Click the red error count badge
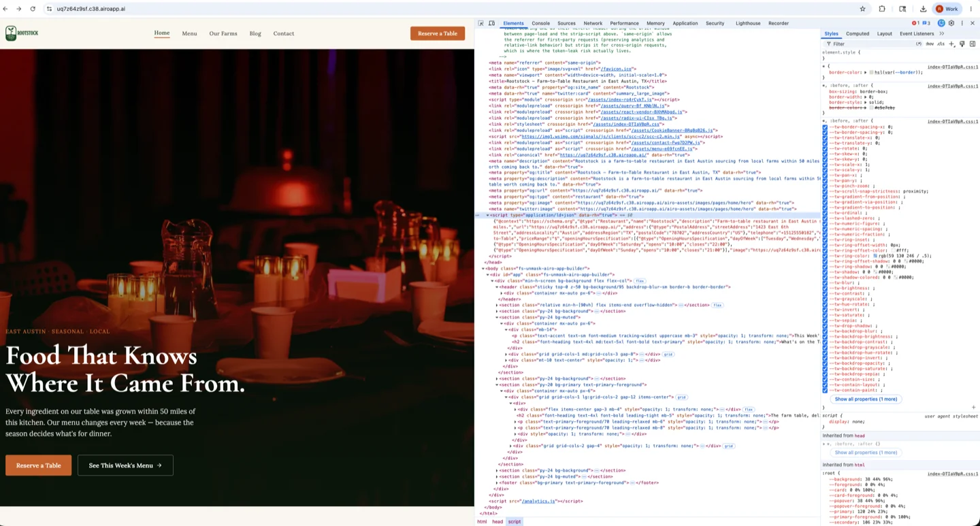 click(x=916, y=23)
